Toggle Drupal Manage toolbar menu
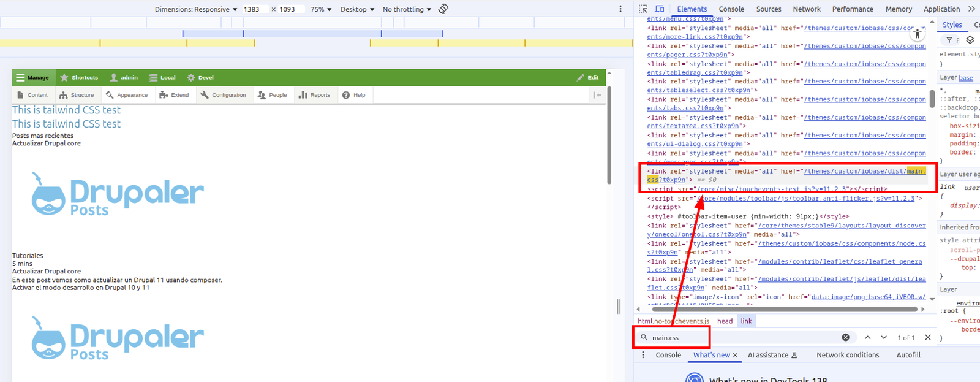 pyautogui.click(x=33, y=78)
